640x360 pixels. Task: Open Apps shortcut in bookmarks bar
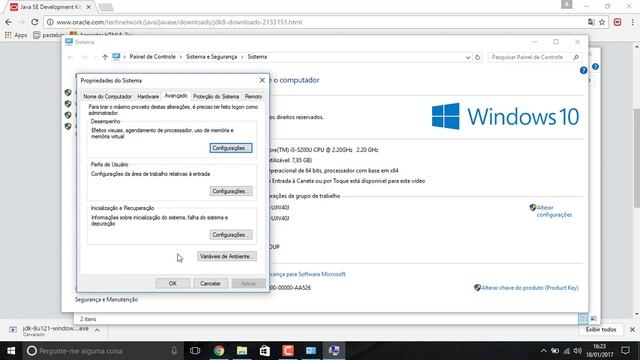click(16, 35)
